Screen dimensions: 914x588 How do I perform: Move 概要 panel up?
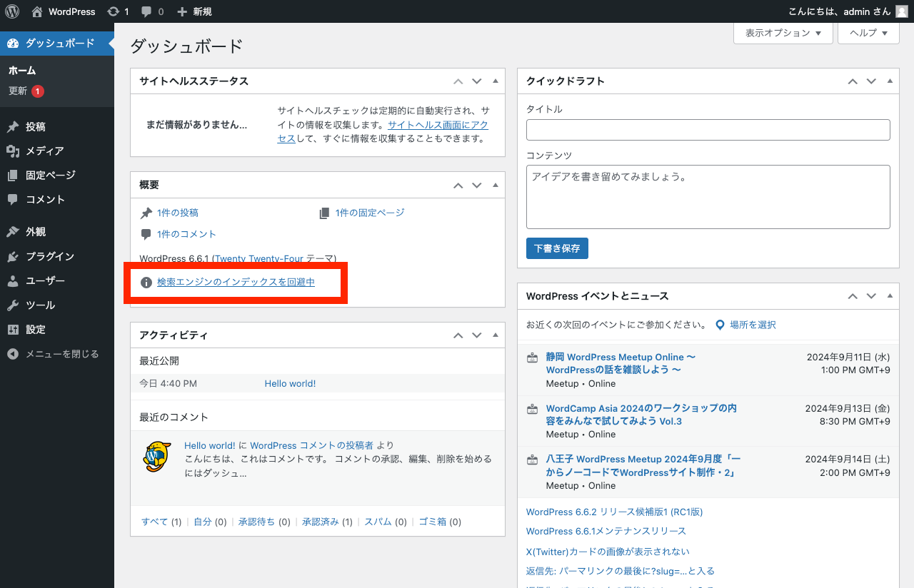click(x=458, y=185)
